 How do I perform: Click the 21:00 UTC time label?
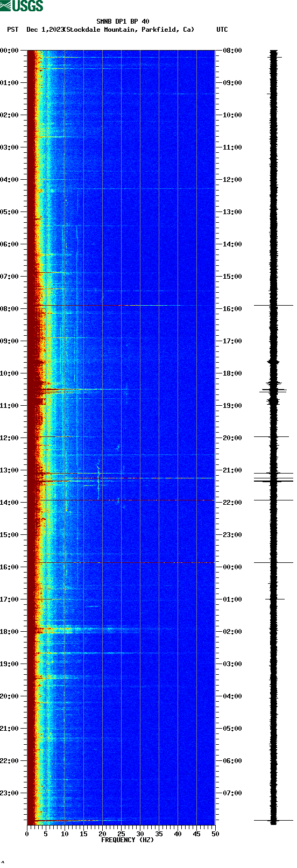tap(232, 470)
